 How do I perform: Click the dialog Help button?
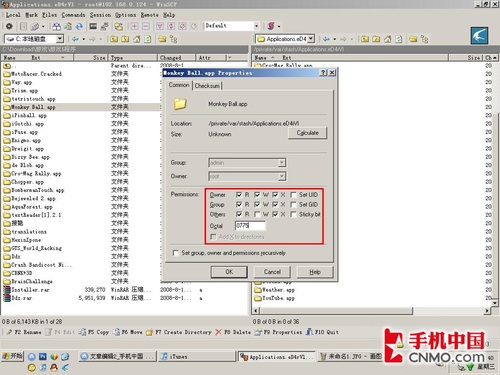point(315,272)
